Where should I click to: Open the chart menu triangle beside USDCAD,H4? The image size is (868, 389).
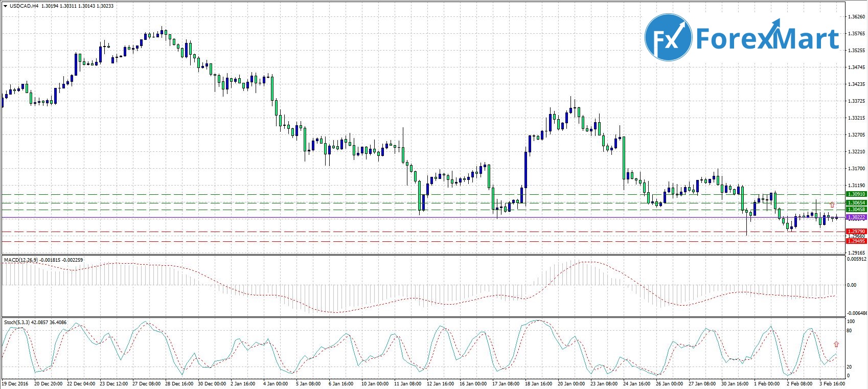point(6,6)
